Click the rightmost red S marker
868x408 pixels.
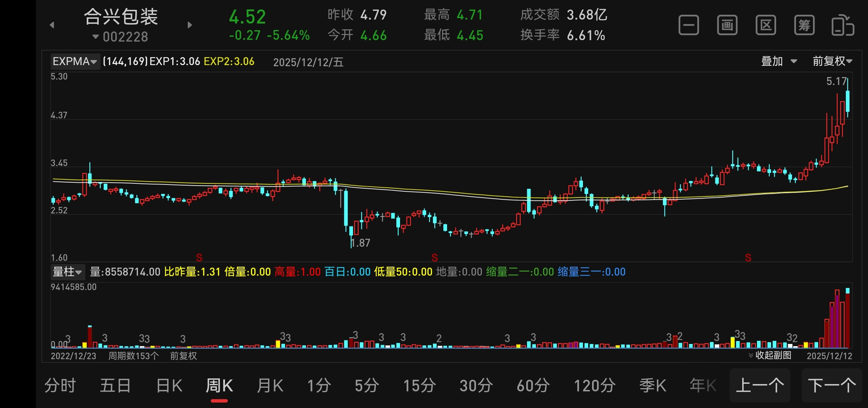click(x=748, y=258)
